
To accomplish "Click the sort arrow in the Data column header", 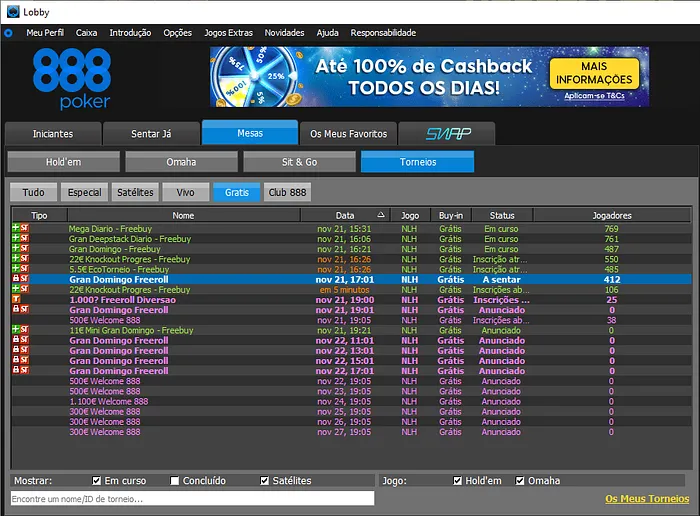I will pos(381,215).
